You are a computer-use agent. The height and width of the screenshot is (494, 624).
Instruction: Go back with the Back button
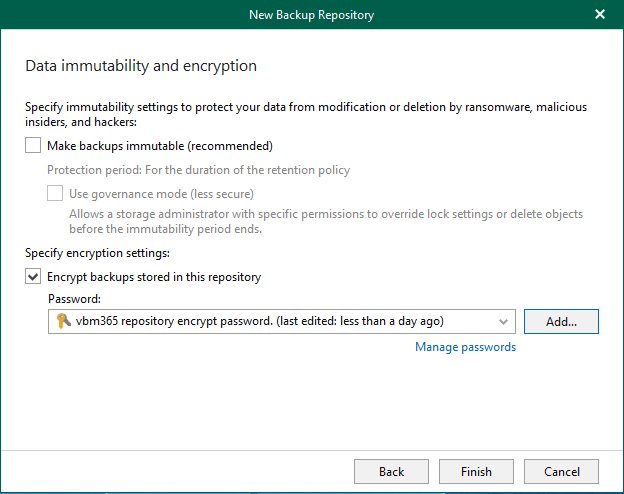tap(391, 471)
